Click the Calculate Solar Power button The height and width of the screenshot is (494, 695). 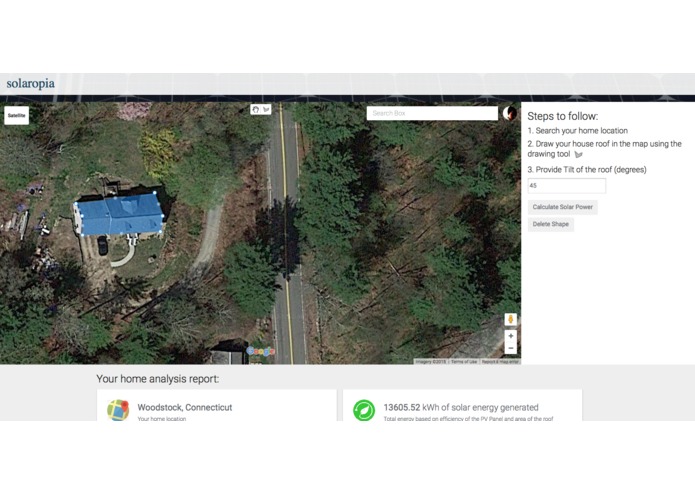pos(562,207)
